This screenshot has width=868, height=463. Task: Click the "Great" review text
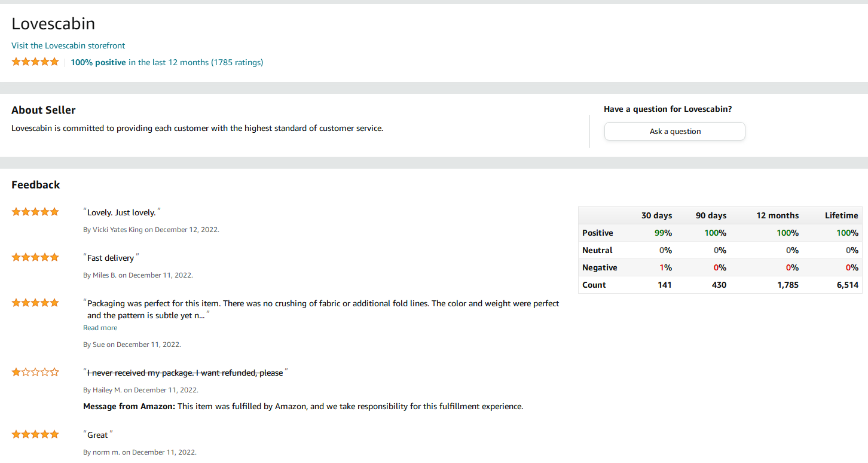pyautogui.click(x=98, y=435)
